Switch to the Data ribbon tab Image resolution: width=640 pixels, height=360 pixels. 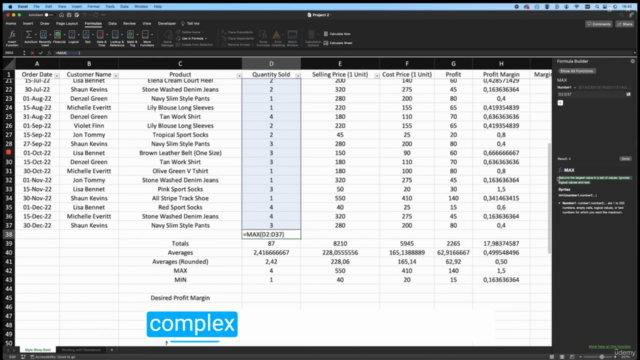tap(112, 24)
